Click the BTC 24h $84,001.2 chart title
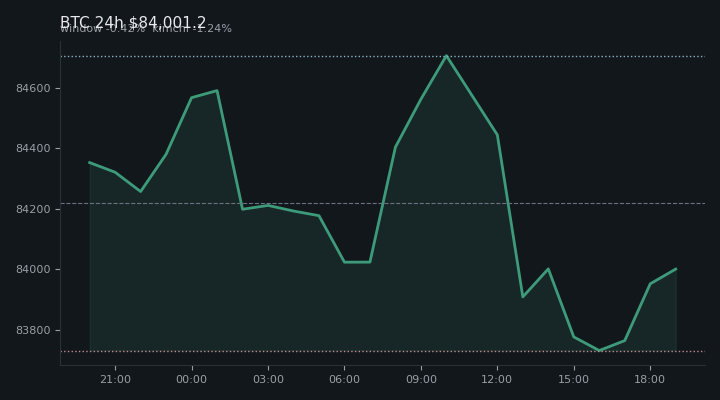This screenshot has height=400, width=720. click(x=133, y=23)
